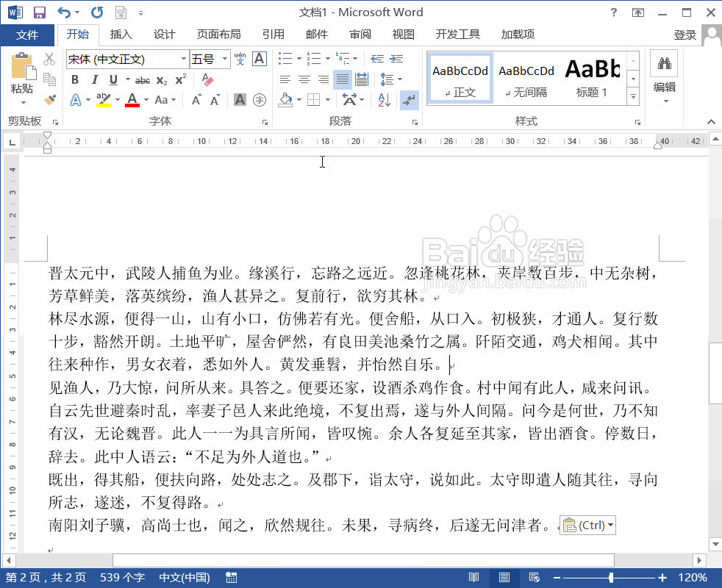Switch to the 插入 Insert tab
The width and height of the screenshot is (722, 588).
121,35
